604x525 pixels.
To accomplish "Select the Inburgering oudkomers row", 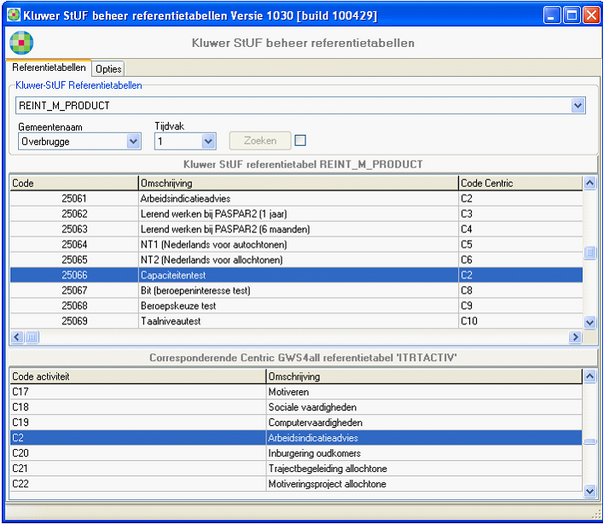I will click(296, 453).
